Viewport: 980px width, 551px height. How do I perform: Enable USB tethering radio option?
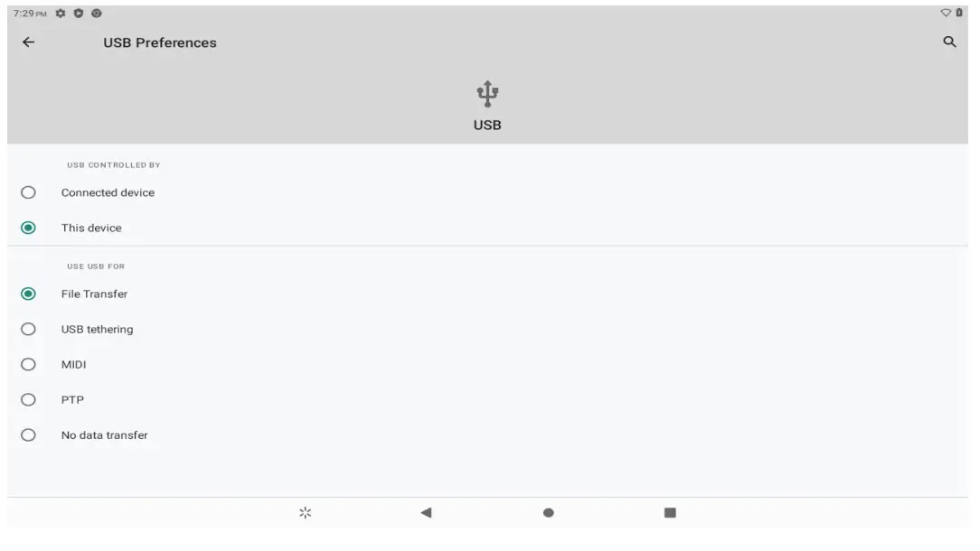tap(28, 329)
